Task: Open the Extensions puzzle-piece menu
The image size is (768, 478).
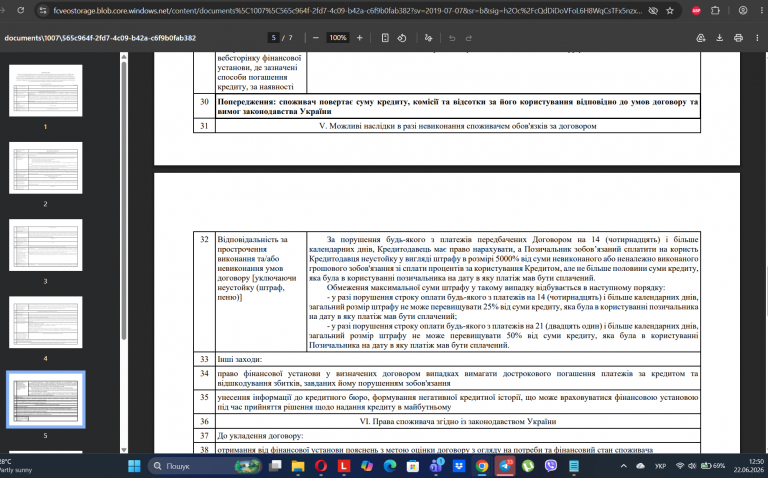Action: [x=715, y=10]
